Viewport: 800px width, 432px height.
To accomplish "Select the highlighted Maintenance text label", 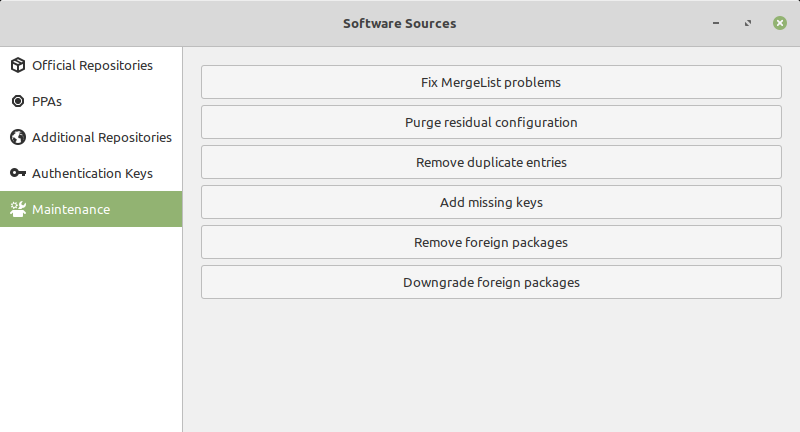I will [x=71, y=209].
